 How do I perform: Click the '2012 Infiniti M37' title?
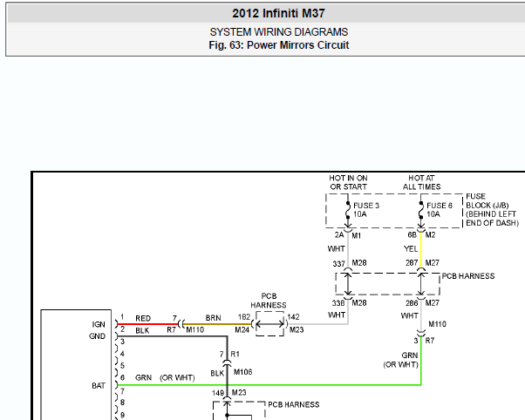[x=278, y=13]
